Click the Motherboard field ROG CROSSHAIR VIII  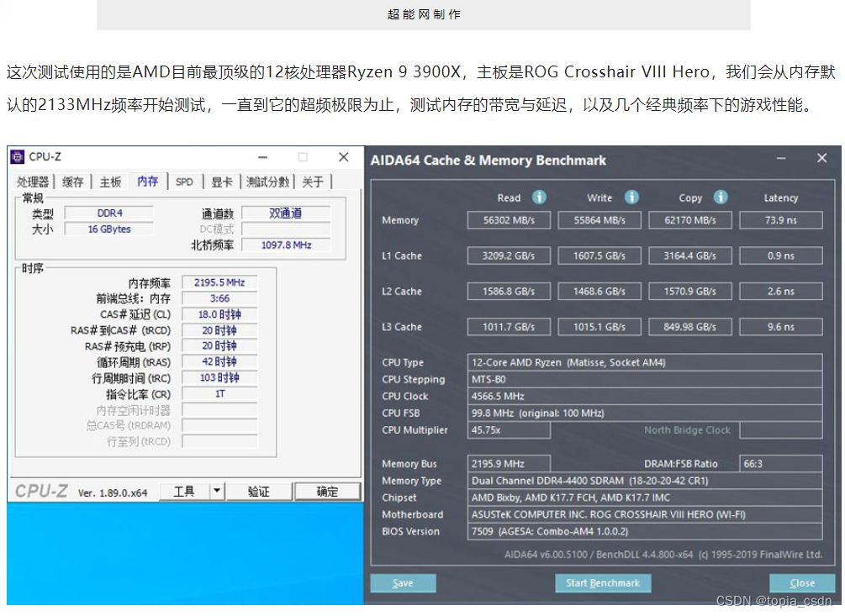[645, 514]
